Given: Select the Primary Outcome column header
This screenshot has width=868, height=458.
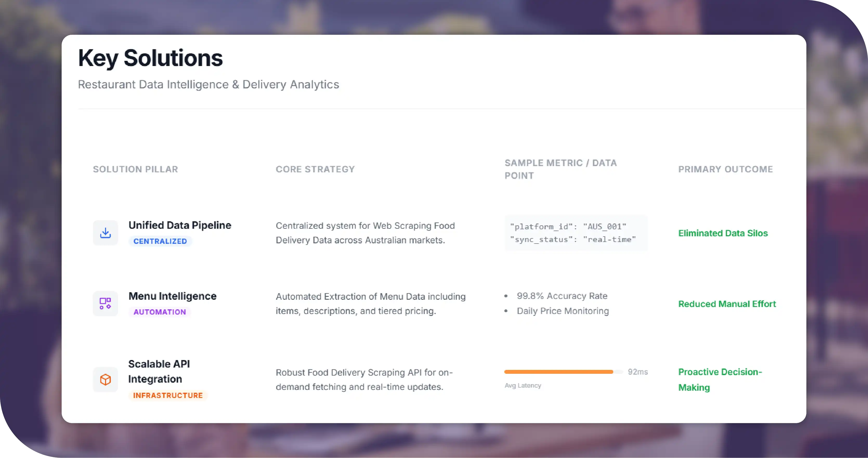Looking at the screenshot, I should (726, 169).
